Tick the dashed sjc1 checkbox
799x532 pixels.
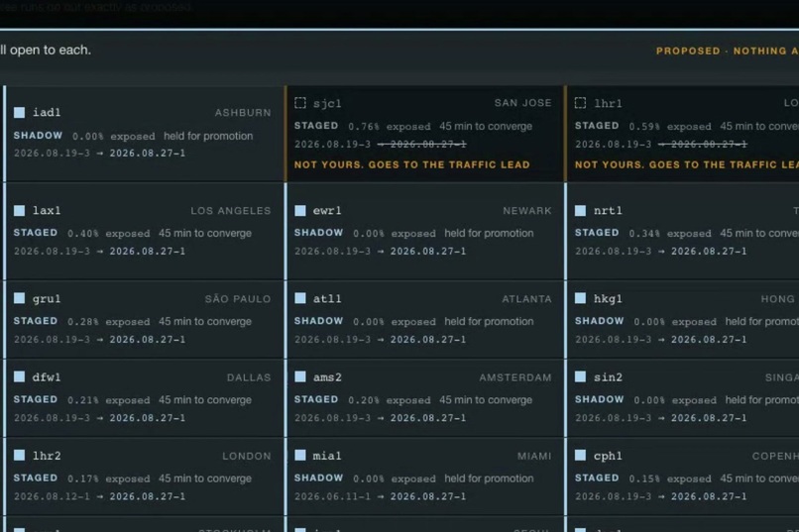(300, 103)
